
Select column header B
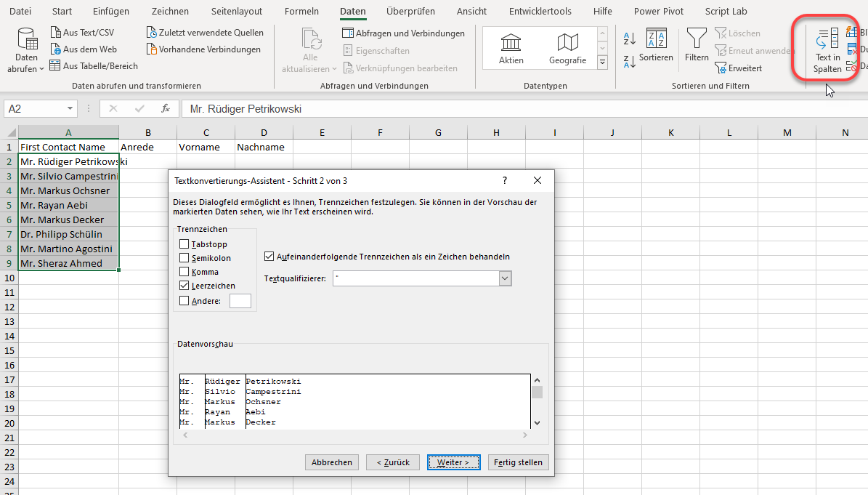click(147, 132)
